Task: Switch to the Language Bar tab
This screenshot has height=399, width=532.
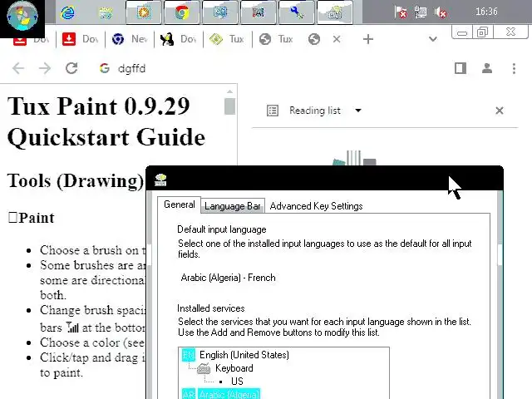Action: click(233, 206)
